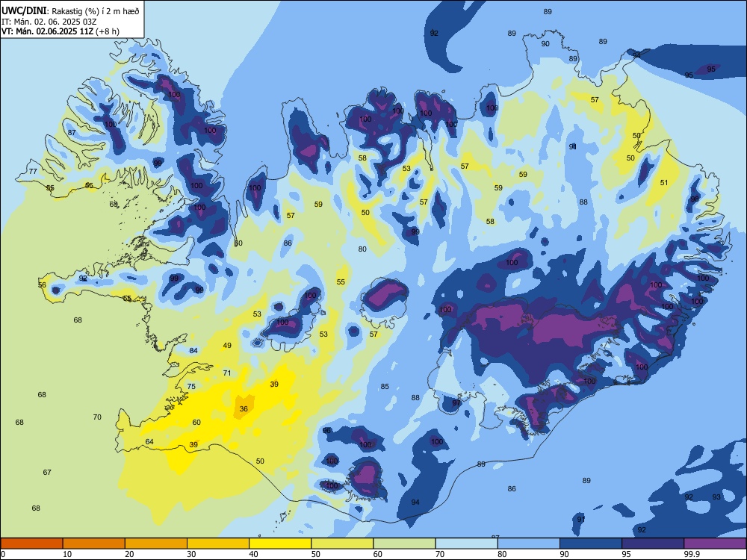Click the dark orange 0–10 legend swatch

click(31, 544)
